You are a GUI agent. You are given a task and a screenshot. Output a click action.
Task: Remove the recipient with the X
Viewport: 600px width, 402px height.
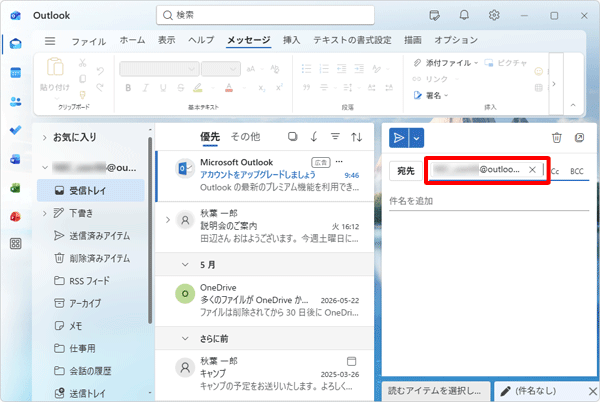[x=532, y=170]
